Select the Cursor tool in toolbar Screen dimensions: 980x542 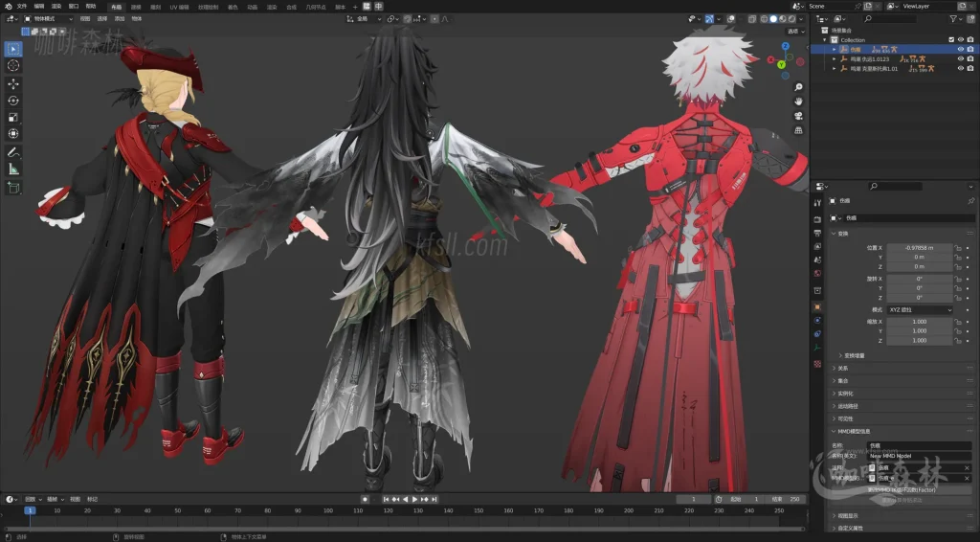(13, 65)
